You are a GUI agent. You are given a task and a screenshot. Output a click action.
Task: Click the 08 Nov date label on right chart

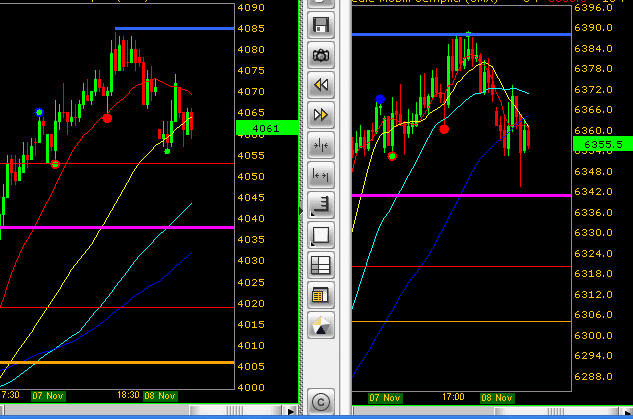497,398
